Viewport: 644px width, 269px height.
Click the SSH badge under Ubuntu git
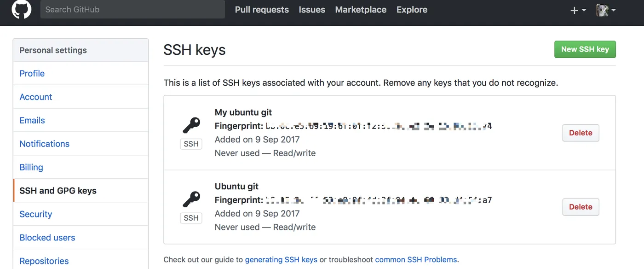coord(191,218)
